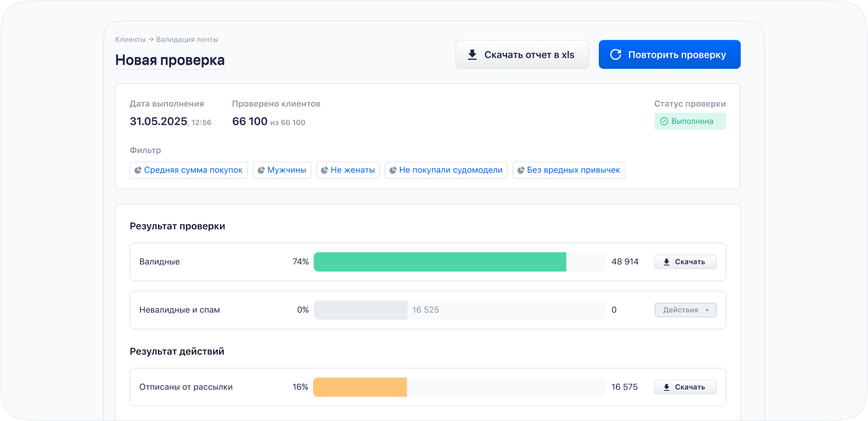868x421 pixels.
Task: Download the 'Отписаны от рассылки' list
Action: (685, 387)
